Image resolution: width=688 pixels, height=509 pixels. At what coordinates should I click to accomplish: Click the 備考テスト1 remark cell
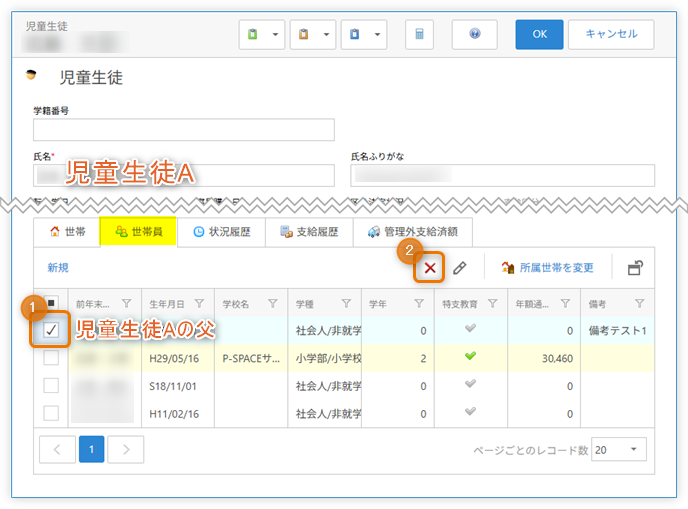click(x=617, y=330)
